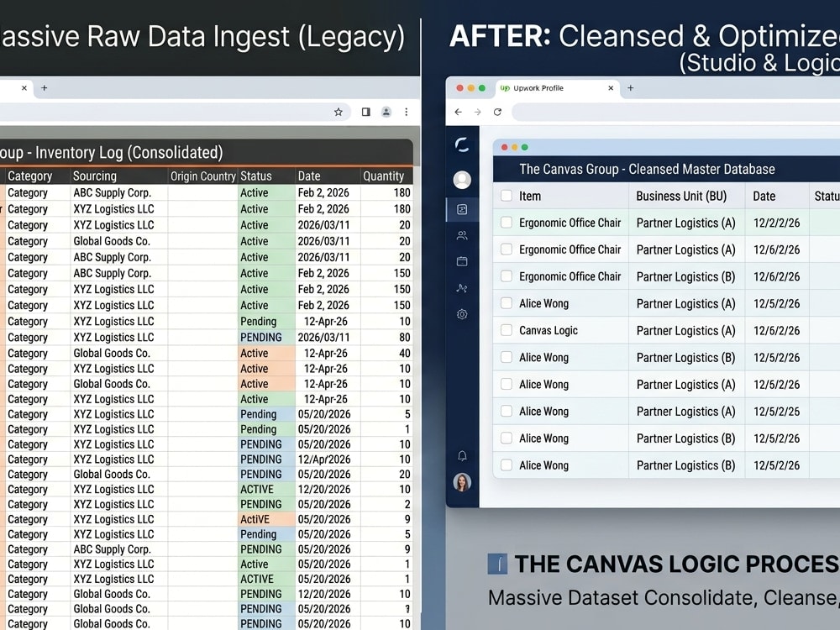Toggle the select-all checkbox beside Item header
The height and width of the screenshot is (630, 840).
point(507,196)
